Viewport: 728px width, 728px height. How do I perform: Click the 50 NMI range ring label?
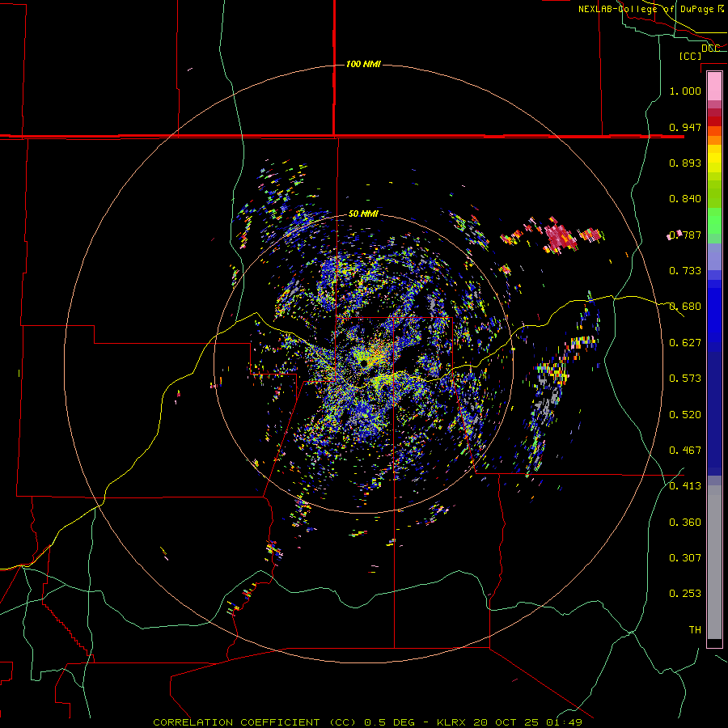pyautogui.click(x=363, y=214)
